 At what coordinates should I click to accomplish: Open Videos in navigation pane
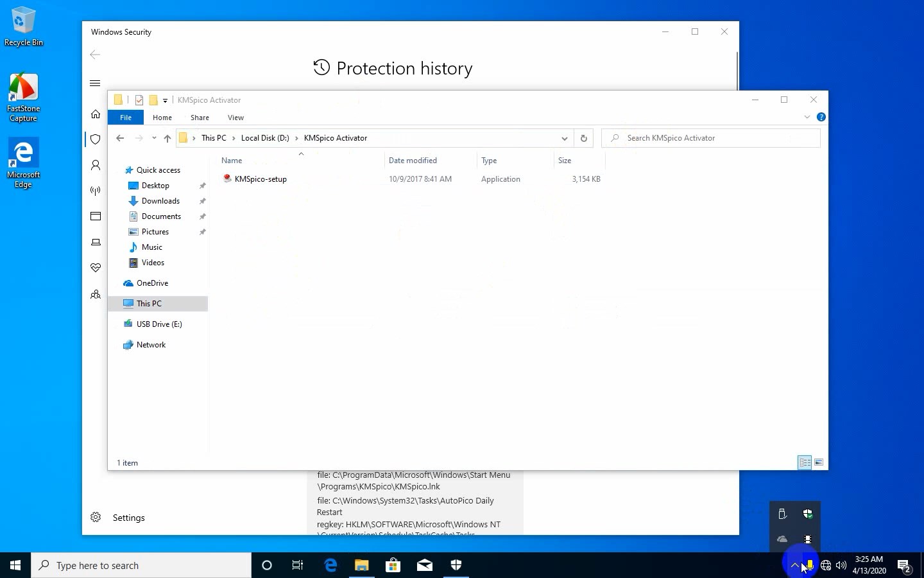153,263
